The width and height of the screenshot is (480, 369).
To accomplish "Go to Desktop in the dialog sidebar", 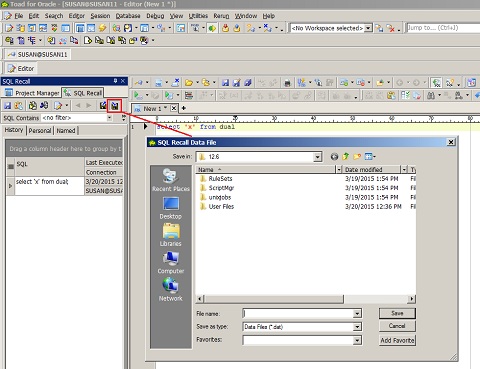I will click(x=171, y=208).
